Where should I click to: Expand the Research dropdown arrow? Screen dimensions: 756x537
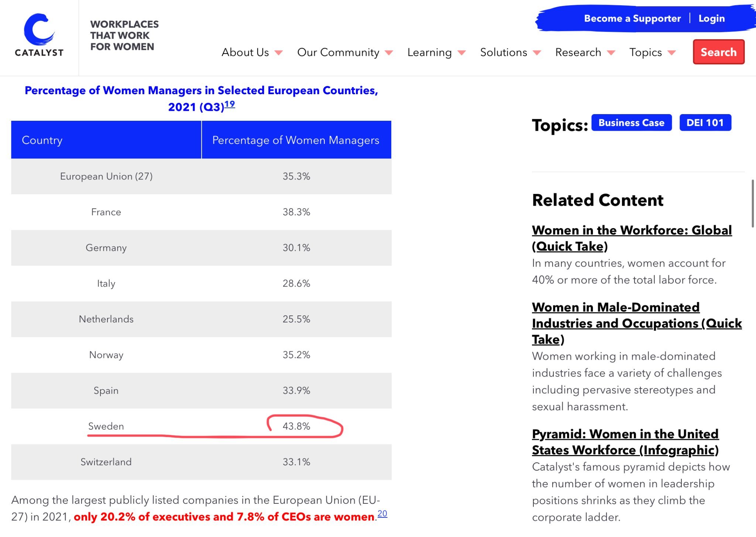click(x=611, y=53)
